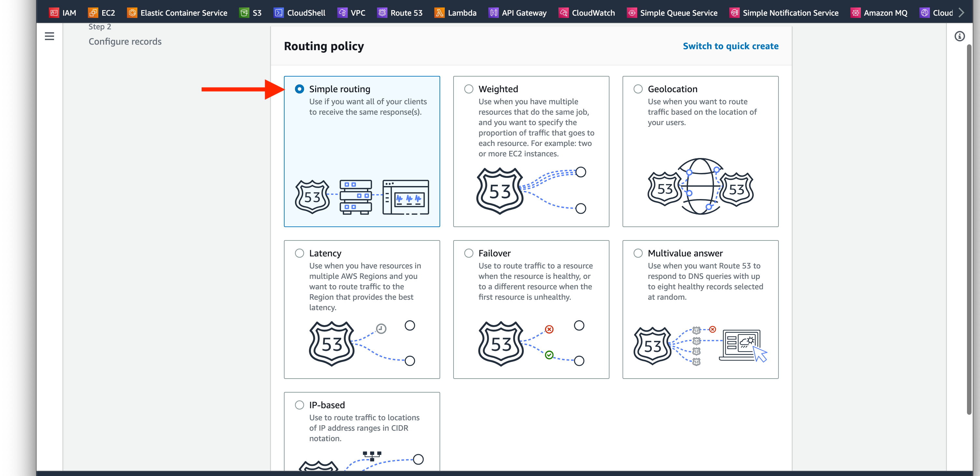Select the Failover routing radio button
980x476 pixels.
469,253
